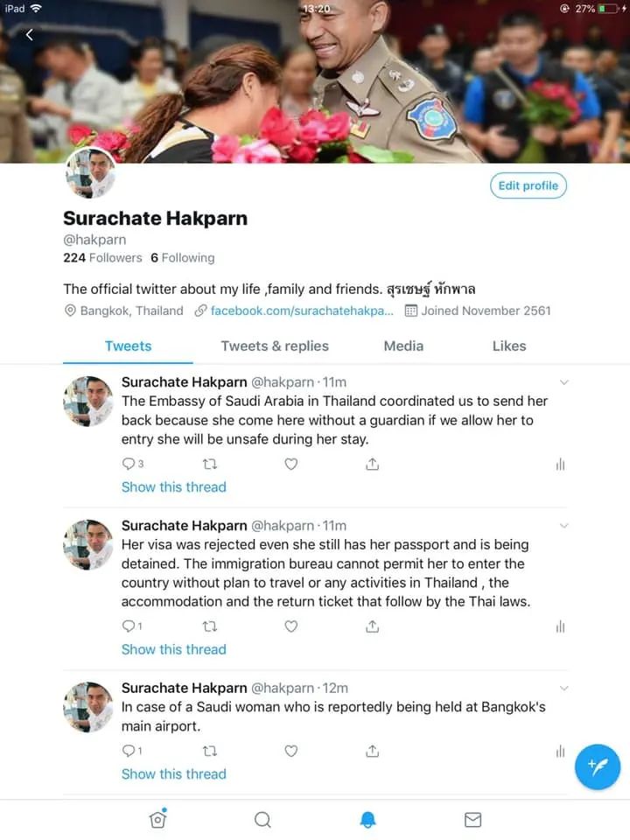Open the Search magnifier in bottom bar

pos(262,819)
